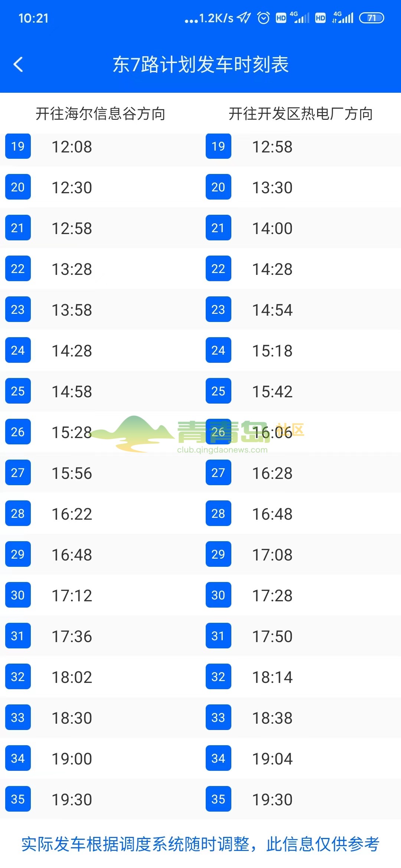Select the 17:12 departure in left column
The height and width of the screenshot is (868, 401).
(x=72, y=596)
